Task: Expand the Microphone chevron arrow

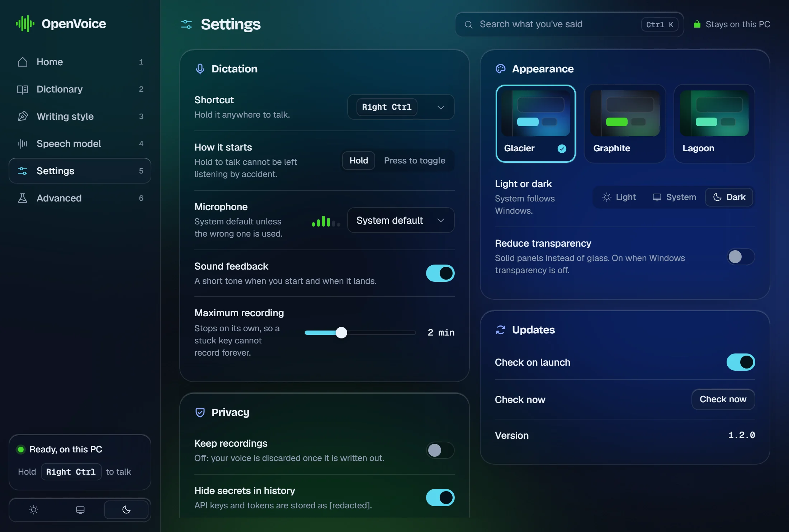Action: click(x=441, y=220)
